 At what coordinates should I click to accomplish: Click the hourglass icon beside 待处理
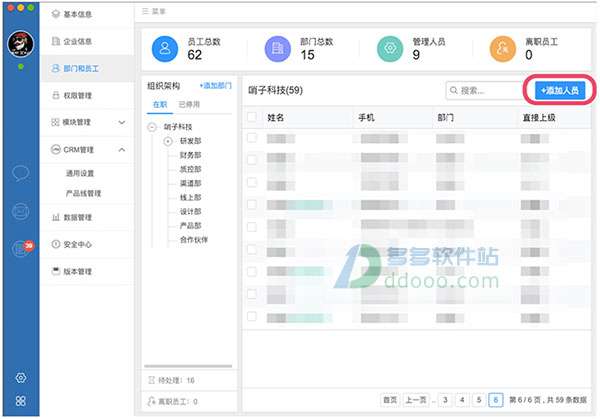(x=152, y=380)
